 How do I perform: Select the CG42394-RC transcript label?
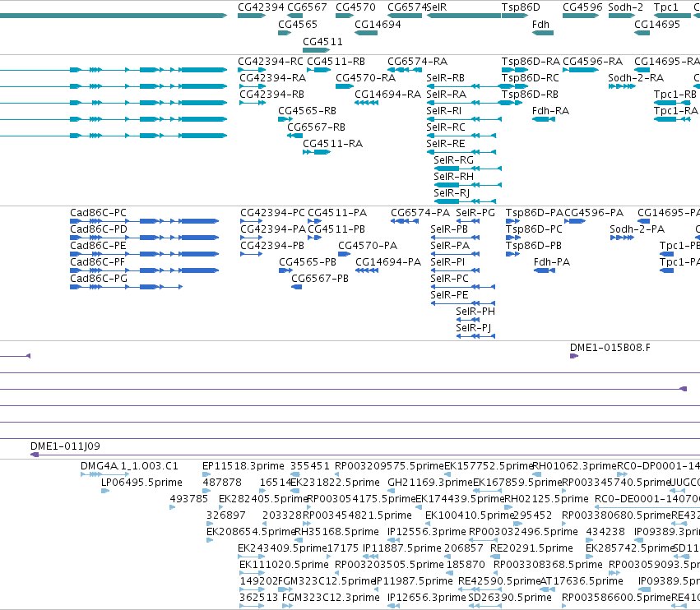click(271, 62)
